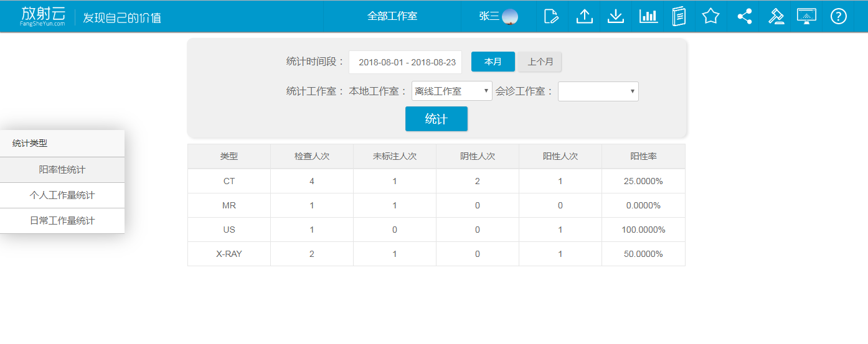Click the 本月 button
Viewport: 868px width, 344px height.
493,62
